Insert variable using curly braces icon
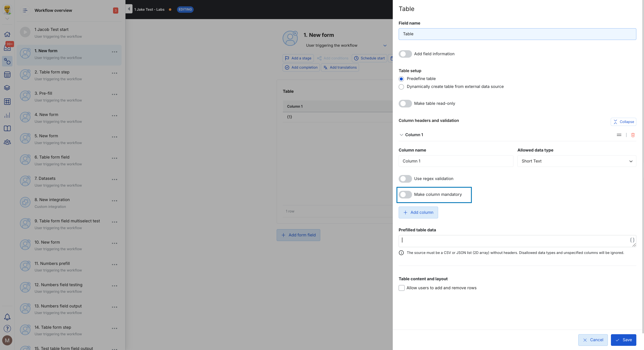 tap(632, 240)
